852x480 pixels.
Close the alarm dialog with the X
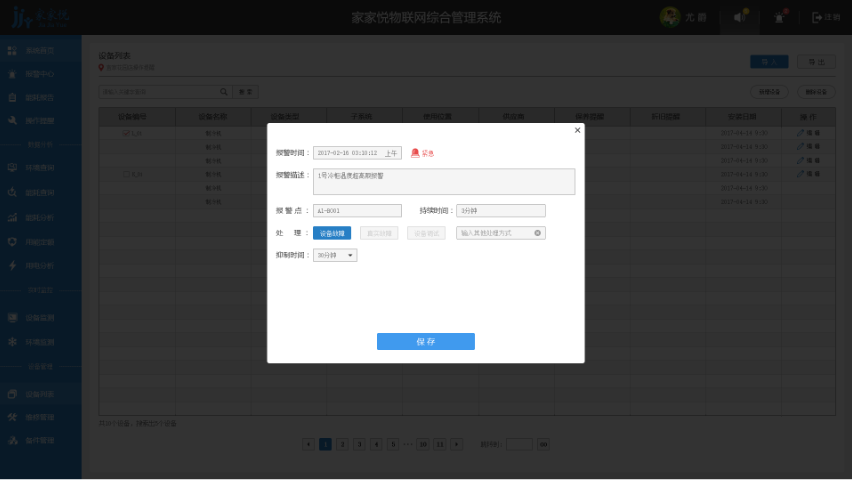(x=577, y=130)
